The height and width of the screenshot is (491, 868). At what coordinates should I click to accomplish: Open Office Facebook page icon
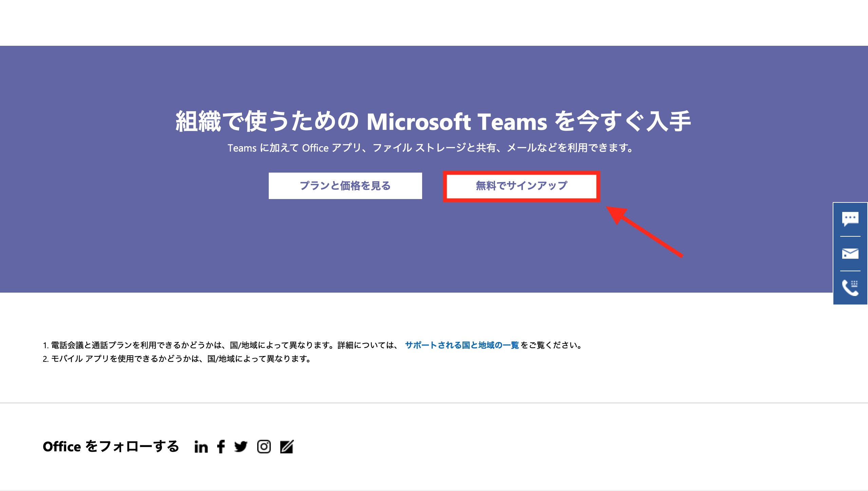click(221, 447)
